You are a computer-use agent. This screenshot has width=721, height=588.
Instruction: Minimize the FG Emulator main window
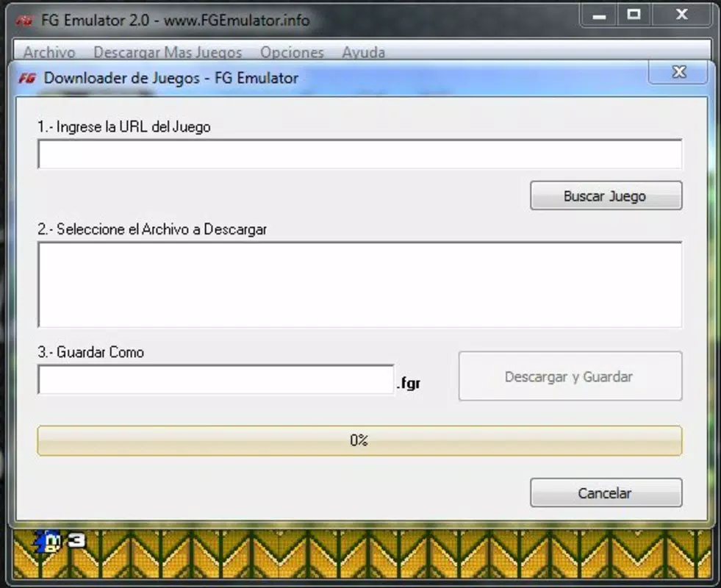(x=599, y=17)
